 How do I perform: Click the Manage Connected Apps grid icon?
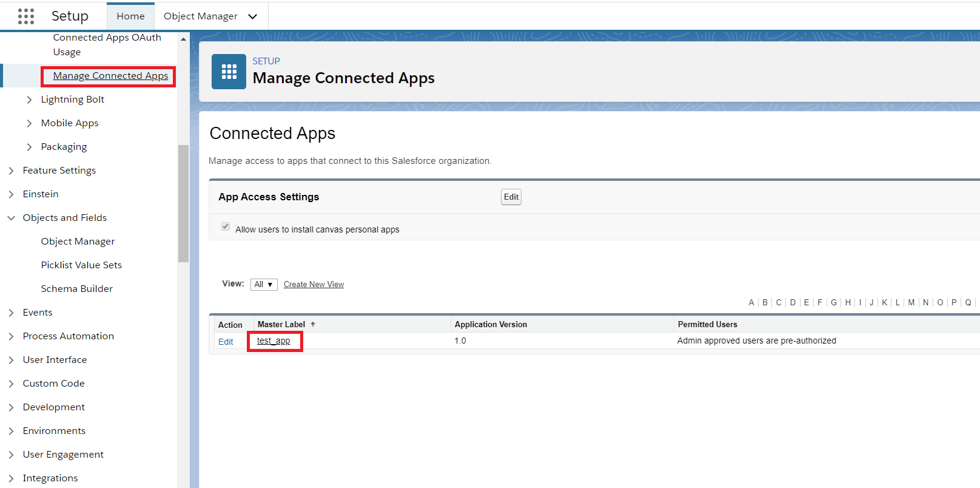[229, 72]
